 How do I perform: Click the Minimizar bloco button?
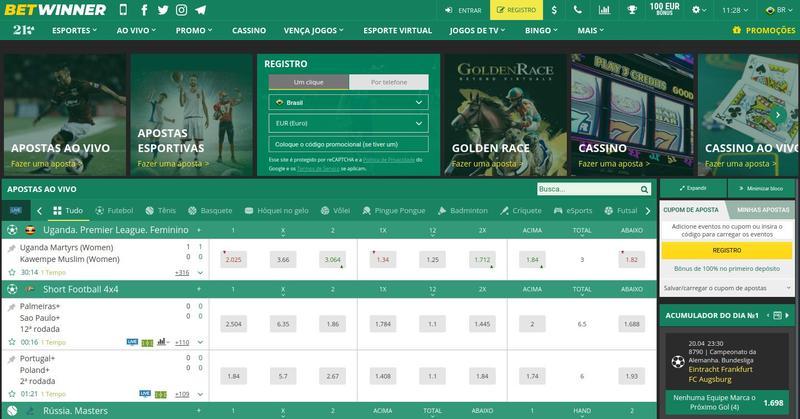point(761,188)
